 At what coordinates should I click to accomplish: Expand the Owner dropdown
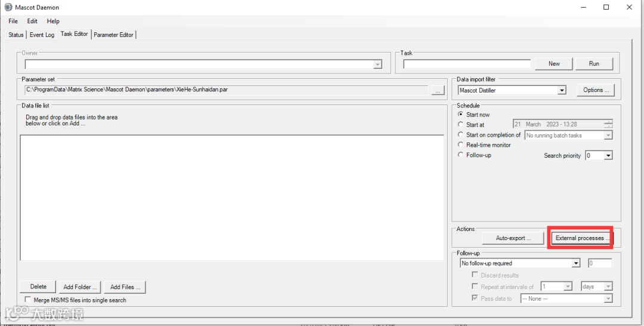[x=377, y=64]
